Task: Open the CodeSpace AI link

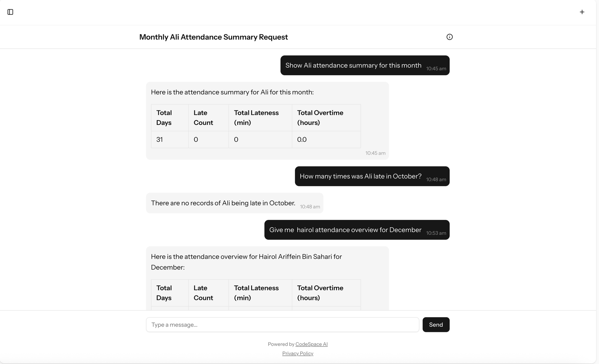Action: point(311,344)
